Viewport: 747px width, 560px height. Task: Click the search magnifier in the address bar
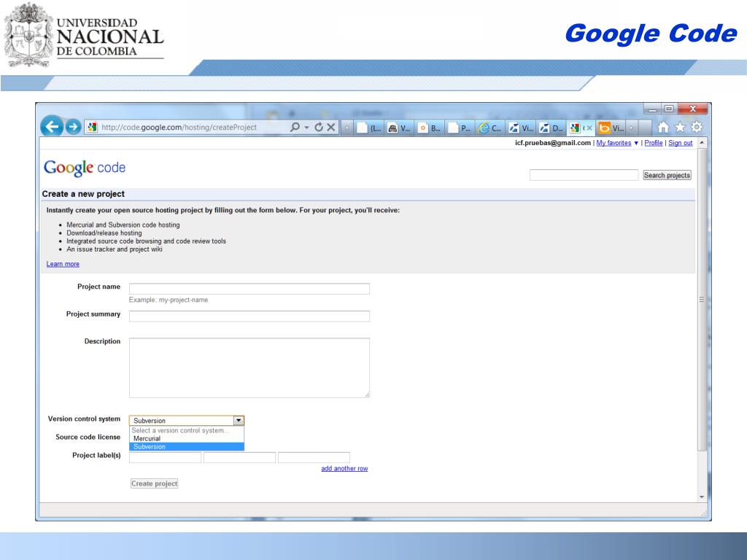[x=295, y=127]
